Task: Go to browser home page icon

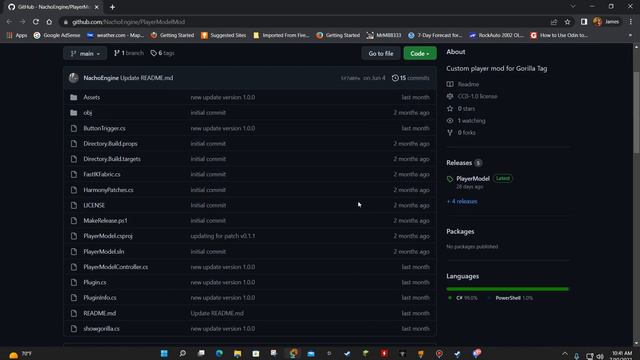Action: (49, 22)
